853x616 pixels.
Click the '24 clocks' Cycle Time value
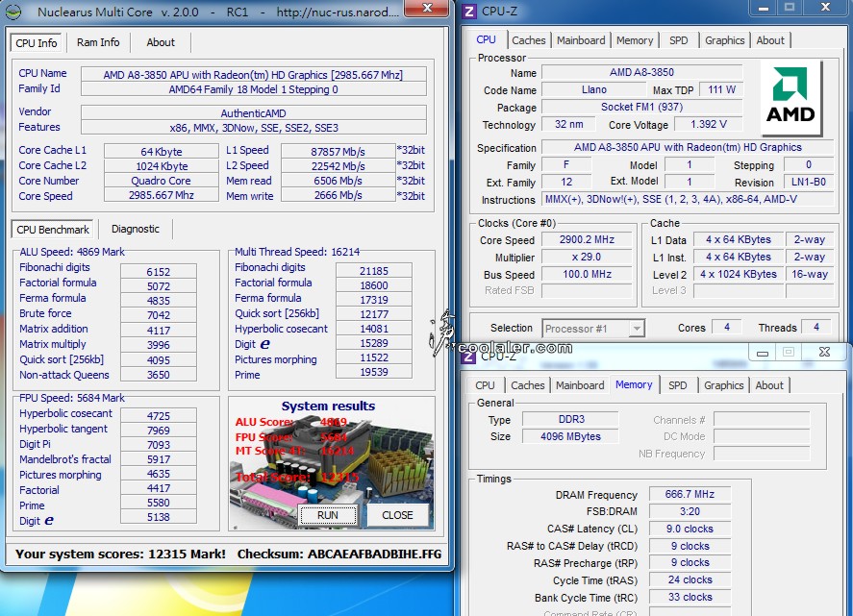click(690, 580)
